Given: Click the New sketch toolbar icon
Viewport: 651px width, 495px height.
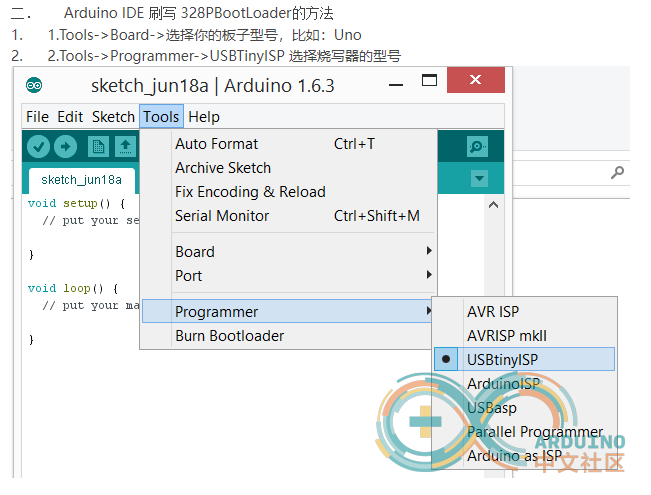Looking at the screenshot, I should coord(98,147).
